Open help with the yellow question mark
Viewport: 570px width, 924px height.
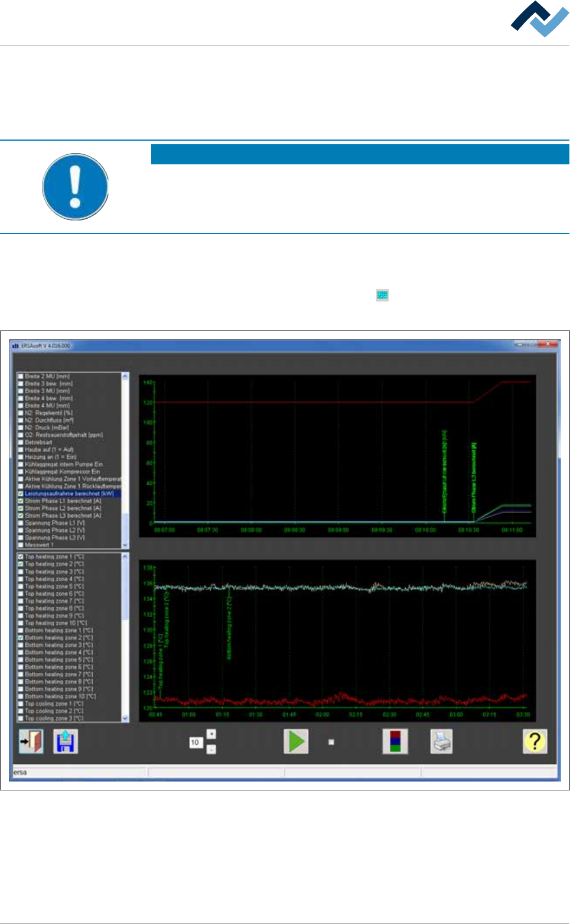535,741
